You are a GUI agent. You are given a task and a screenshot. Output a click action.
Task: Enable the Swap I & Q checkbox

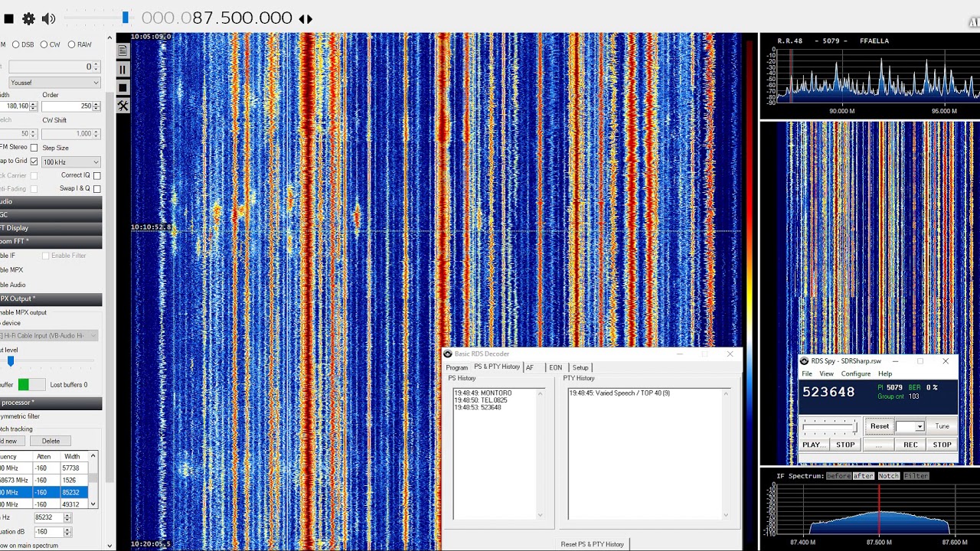(96, 189)
